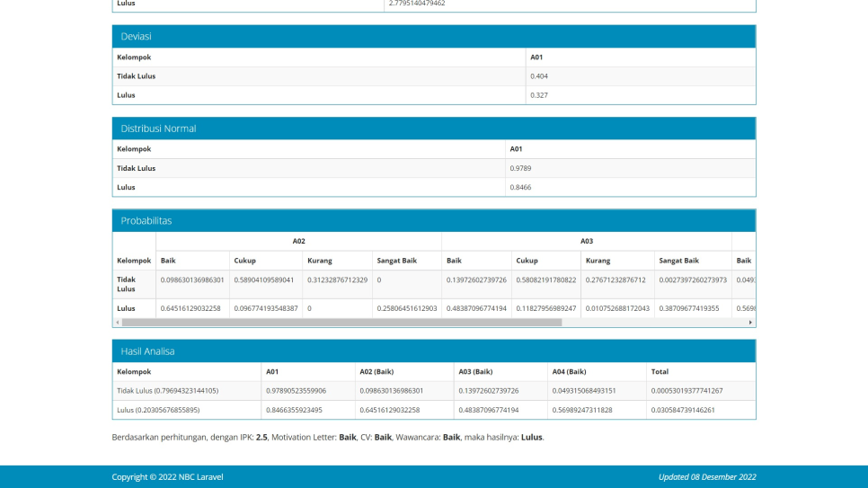
Task: Select the Distribusi Normal panel header
Action: click(434, 129)
